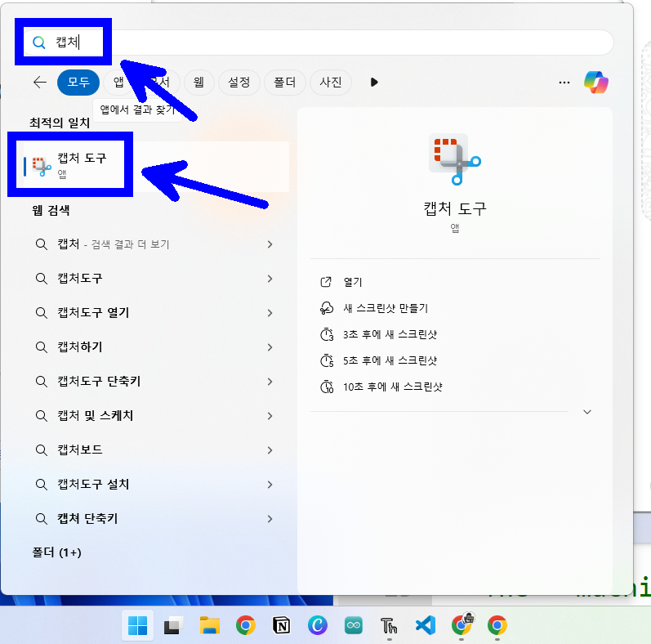Select the 앱 filter tab
The width and height of the screenshot is (651, 644).
tap(118, 83)
